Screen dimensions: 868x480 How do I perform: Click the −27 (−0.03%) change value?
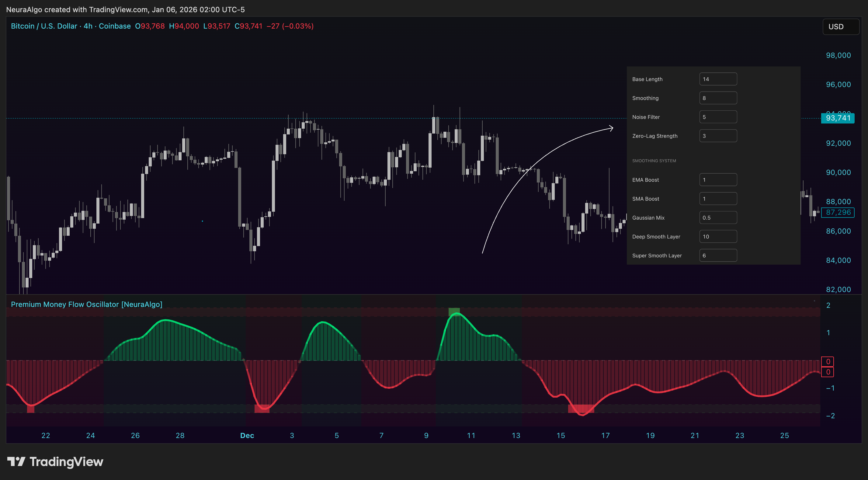(290, 26)
